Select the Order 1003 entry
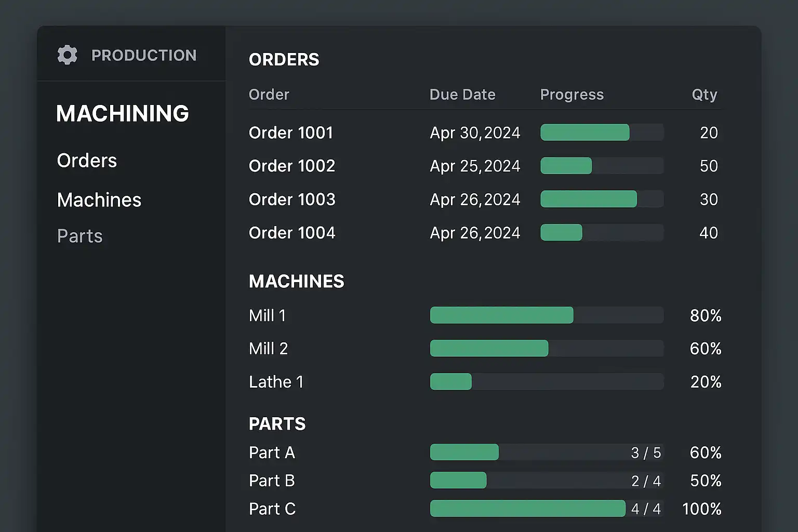The height and width of the screenshot is (532, 798). click(292, 199)
